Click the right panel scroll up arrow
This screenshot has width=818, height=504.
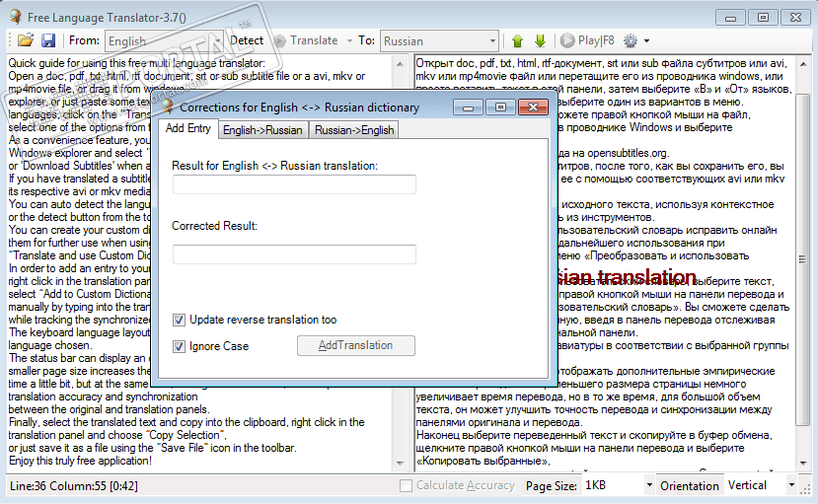coord(802,64)
